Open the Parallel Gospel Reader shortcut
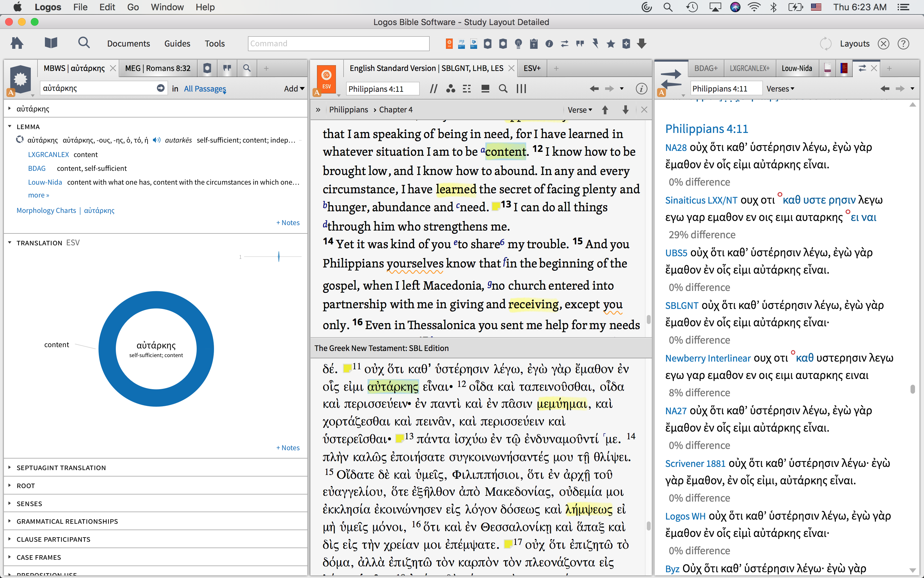924x578 pixels. pos(461,44)
